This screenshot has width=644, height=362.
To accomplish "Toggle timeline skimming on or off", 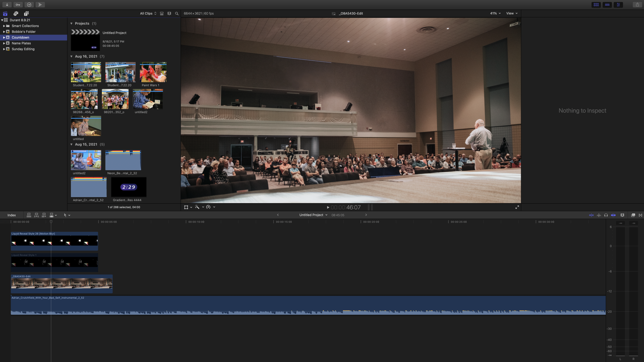I will (591, 215).
